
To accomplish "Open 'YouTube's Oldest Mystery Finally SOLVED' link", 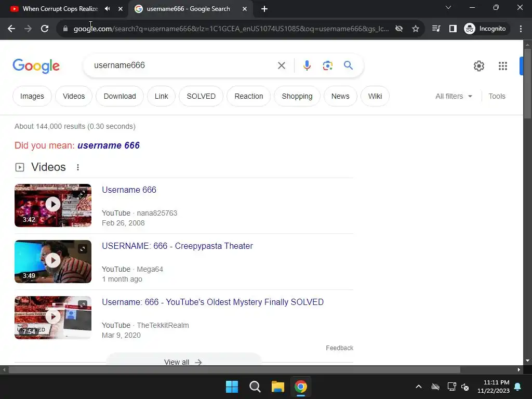I will click(x=212, y=302).
